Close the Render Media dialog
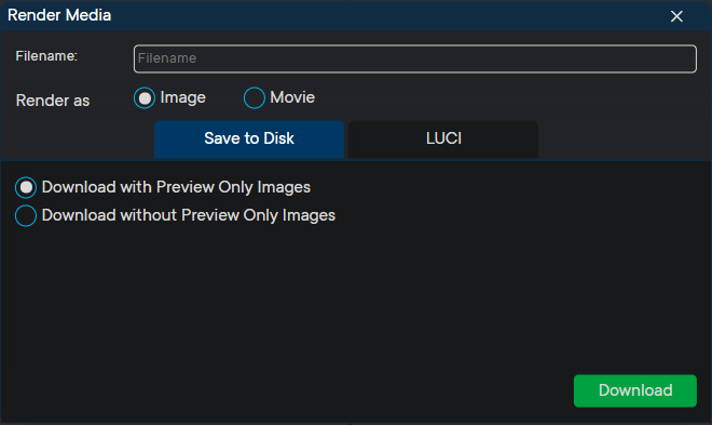Viewport: 712px width, 426px height. [677, 16]
